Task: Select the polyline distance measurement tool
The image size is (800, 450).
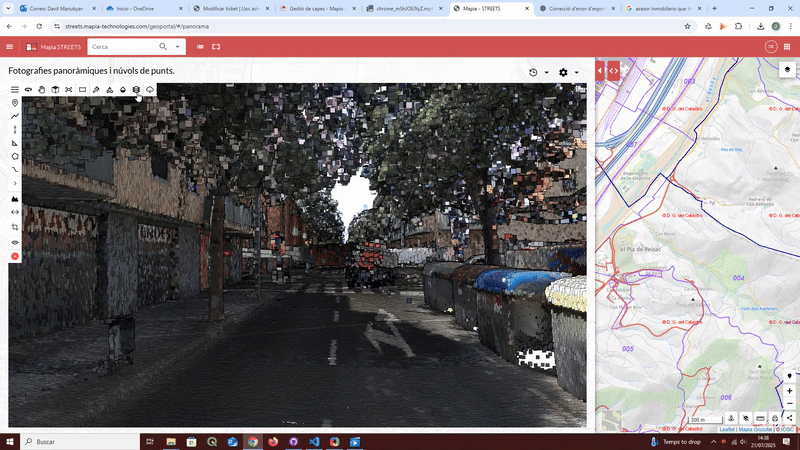Action: pyautogui.click(x=15, y=116)
